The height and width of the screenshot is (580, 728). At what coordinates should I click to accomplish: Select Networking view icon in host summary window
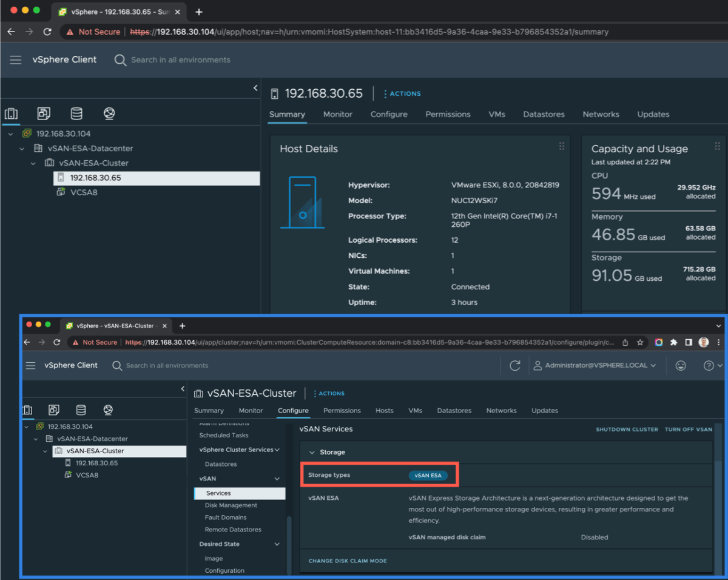pos(109,113)
